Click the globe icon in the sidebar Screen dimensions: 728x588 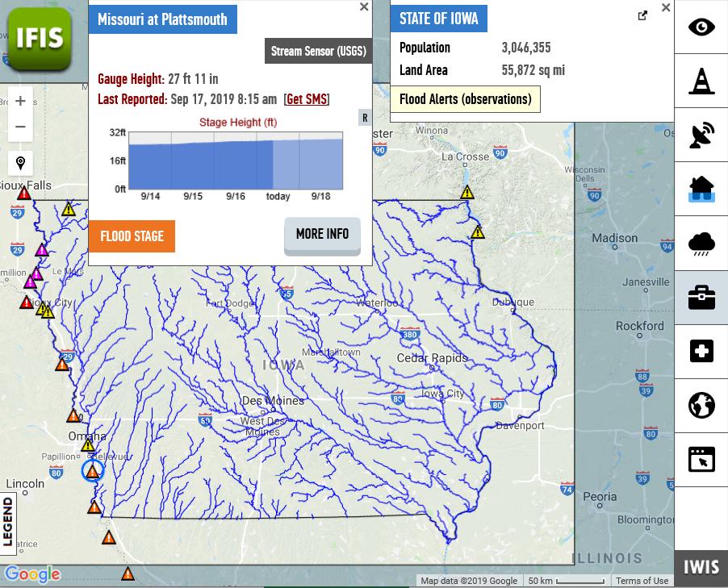coord(701,405)
